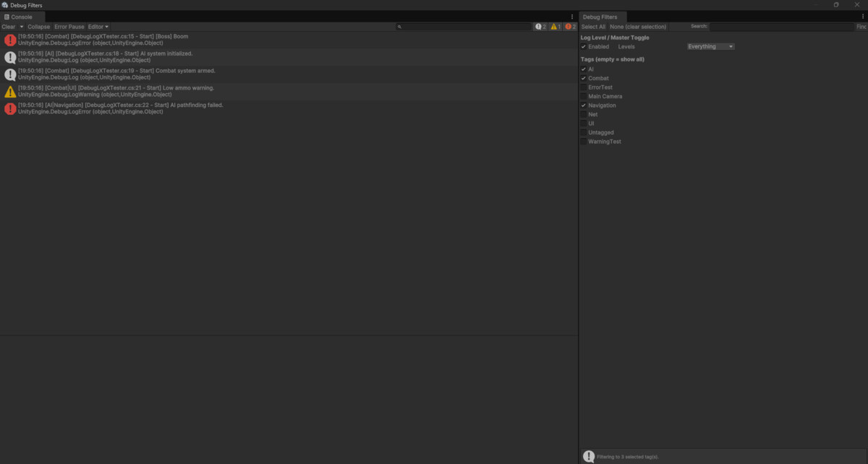The height and width of the screenshot is (464, 868).
Task: Toggle the warning messages count filter
Action: click(x=556, y=26)
